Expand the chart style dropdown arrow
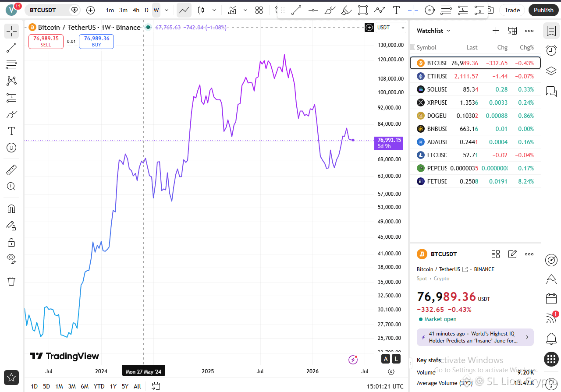Viewport: 561px width, 392px height. pos(214,10)
